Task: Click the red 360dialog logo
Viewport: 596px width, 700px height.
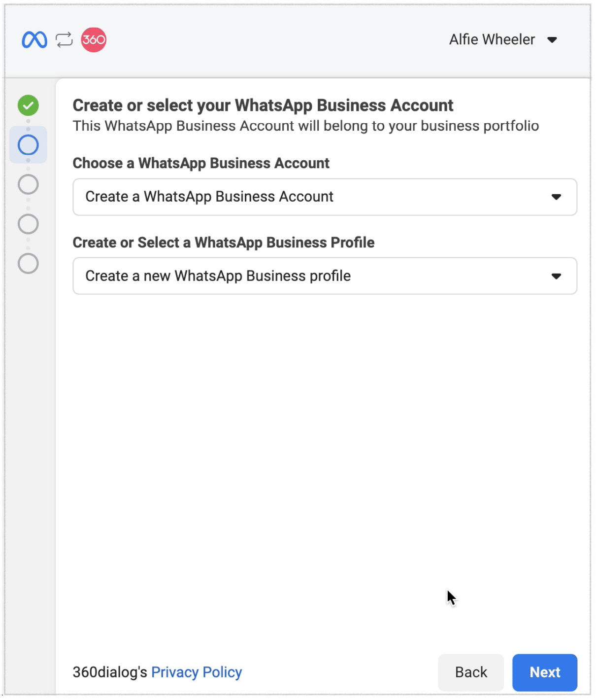Action: coord(94,40)
